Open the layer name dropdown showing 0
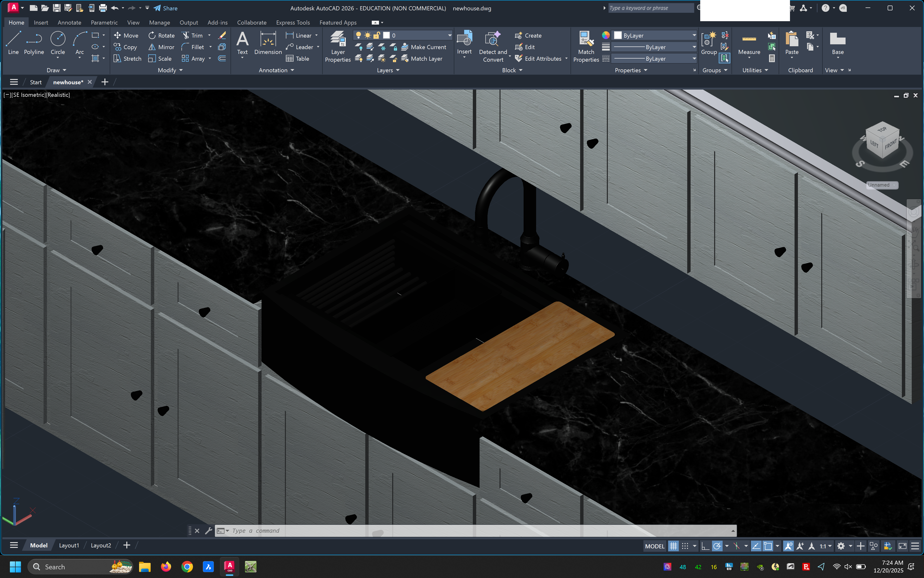 [x=402, y=35]
